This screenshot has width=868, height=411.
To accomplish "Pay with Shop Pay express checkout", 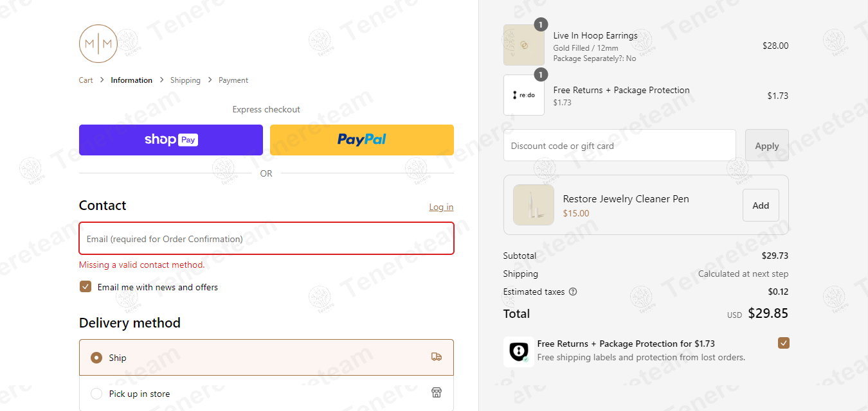I will 171,140.
